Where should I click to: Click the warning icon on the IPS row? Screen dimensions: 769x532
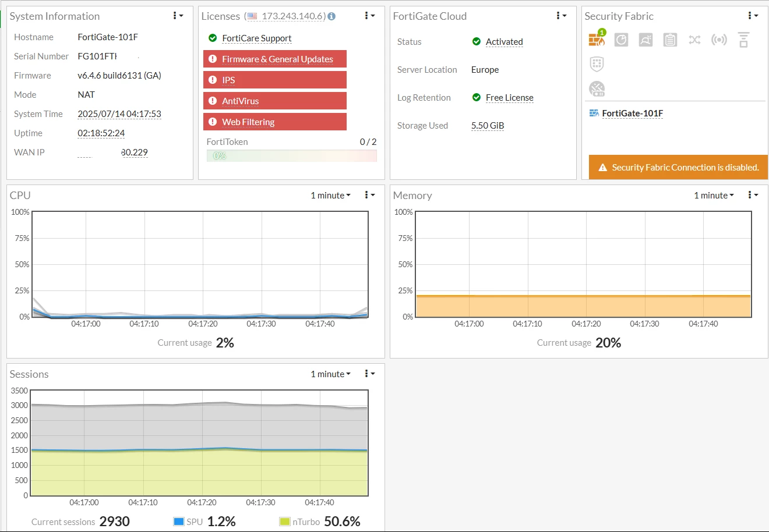click(x=213, y=80)
